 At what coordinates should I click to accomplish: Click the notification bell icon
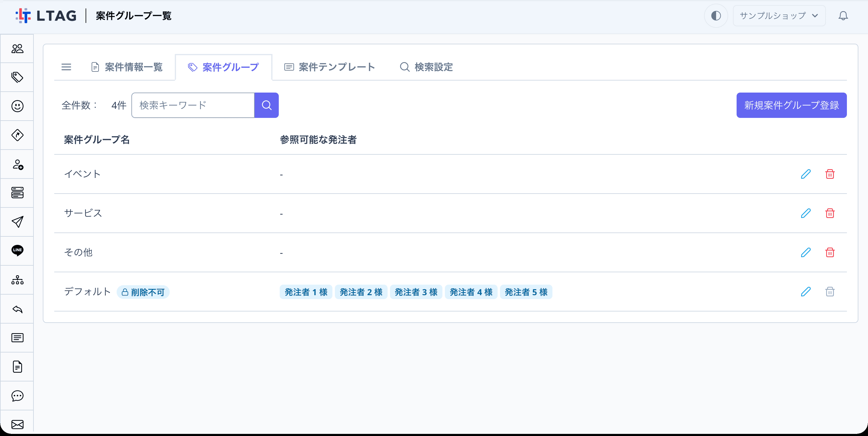tap(843, 16)
